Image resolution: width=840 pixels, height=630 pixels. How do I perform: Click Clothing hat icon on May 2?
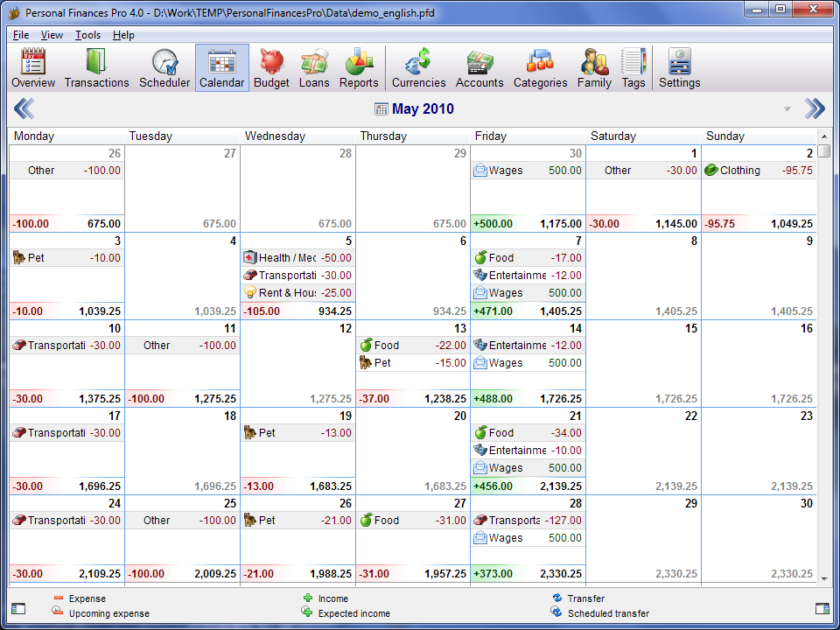click(710, 171)
